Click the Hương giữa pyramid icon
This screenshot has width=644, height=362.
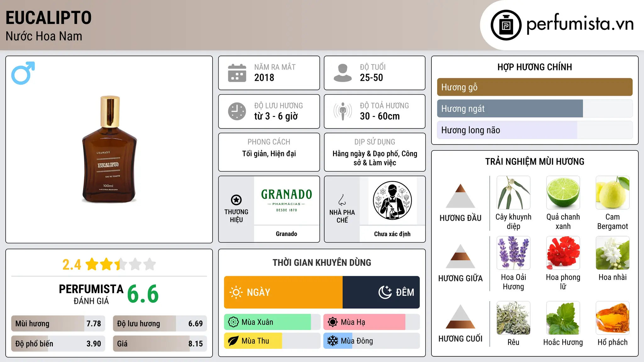[x=460, y=256]
